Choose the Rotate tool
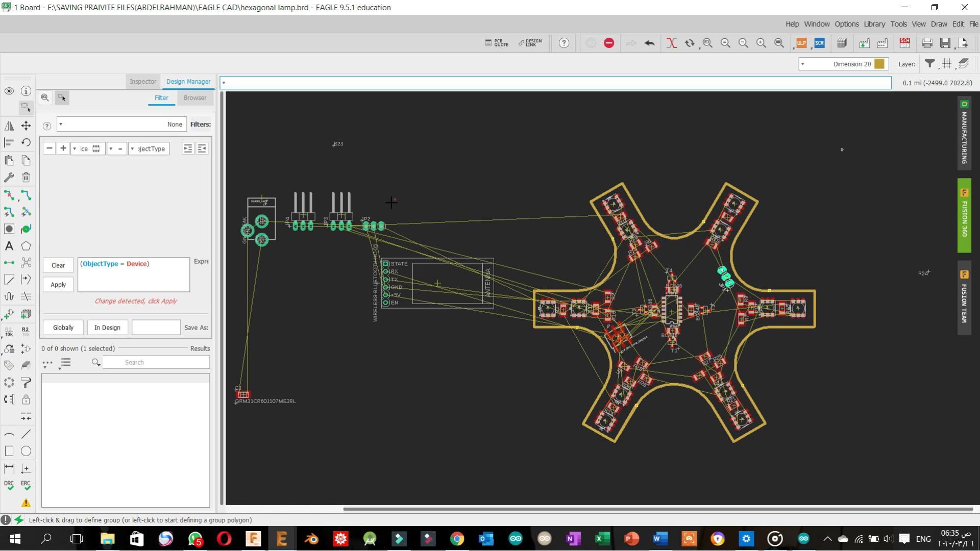Viewport: 980px width, 551px height. (x=26, y=142)
